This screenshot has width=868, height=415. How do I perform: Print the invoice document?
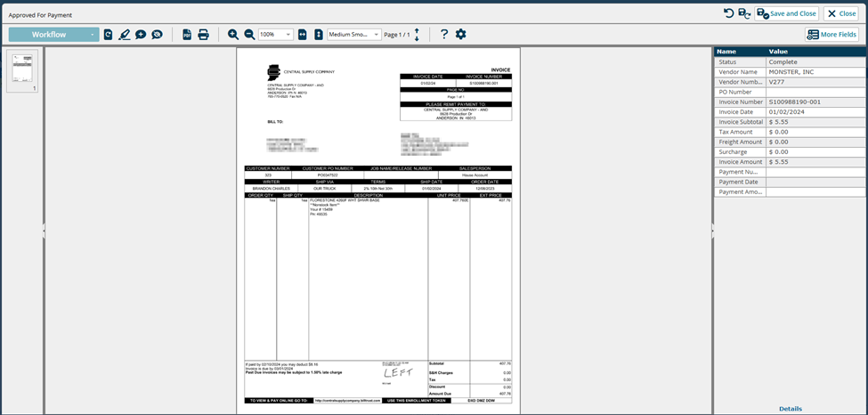(203, 35)
